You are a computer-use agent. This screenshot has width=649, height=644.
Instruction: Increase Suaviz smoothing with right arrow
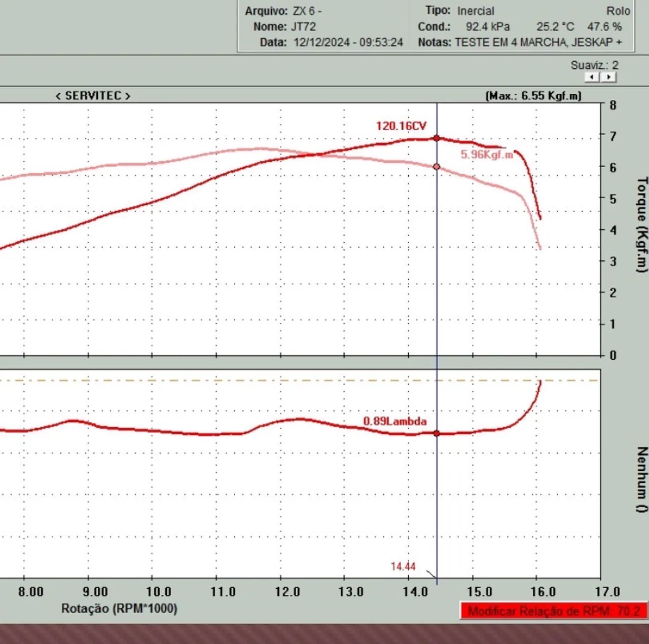point(608,77)
